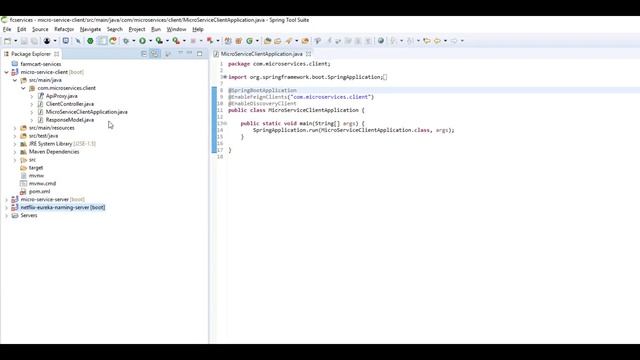
Task: Click the @EnableFeignClients annotation line
Action: coord(301,97)
